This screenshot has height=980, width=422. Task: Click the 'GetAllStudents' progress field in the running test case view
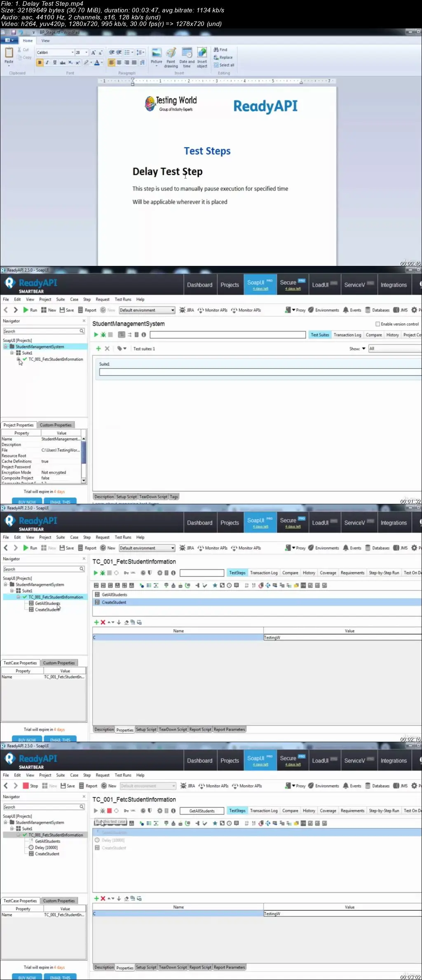(202, 811)
